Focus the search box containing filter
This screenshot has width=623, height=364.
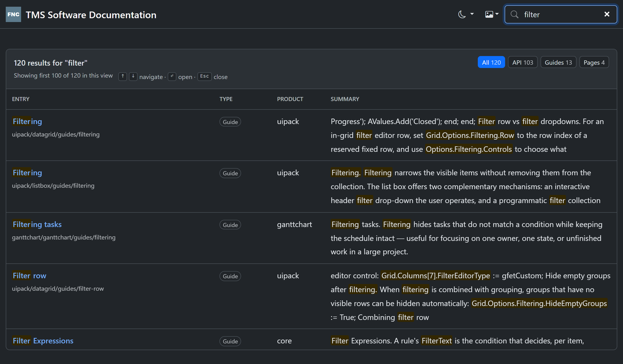[x=561, y=14]
